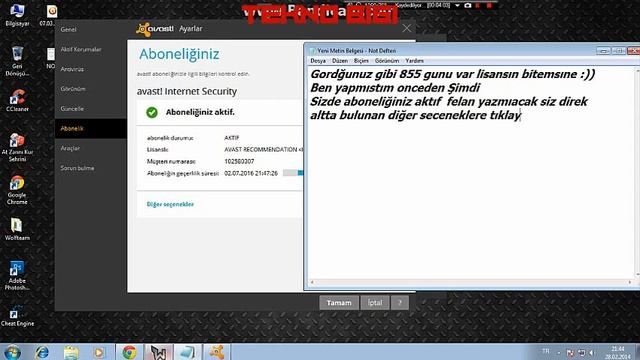
Task: Open the Wolfteam desktop icon
Action: [x=17, y=229]
